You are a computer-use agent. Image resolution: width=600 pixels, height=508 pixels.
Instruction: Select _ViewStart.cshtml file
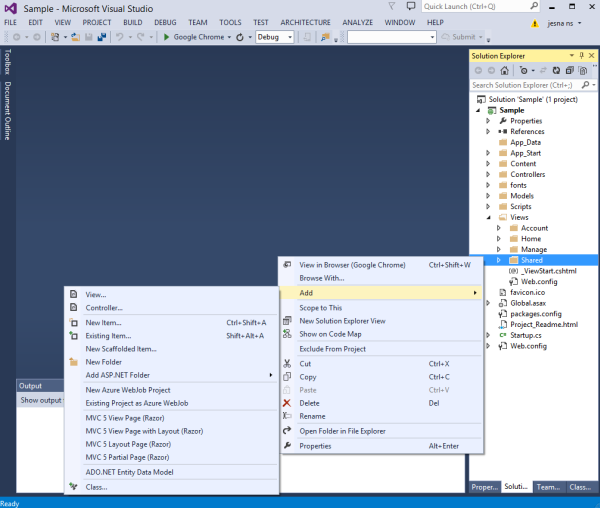[x=548, y=271]
